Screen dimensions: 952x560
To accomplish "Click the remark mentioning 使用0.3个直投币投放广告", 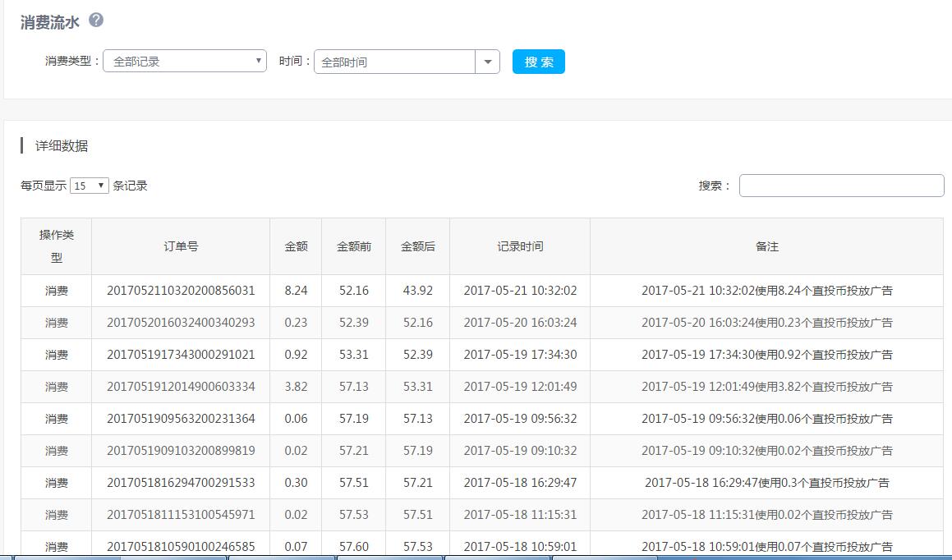I will [767, 483].
